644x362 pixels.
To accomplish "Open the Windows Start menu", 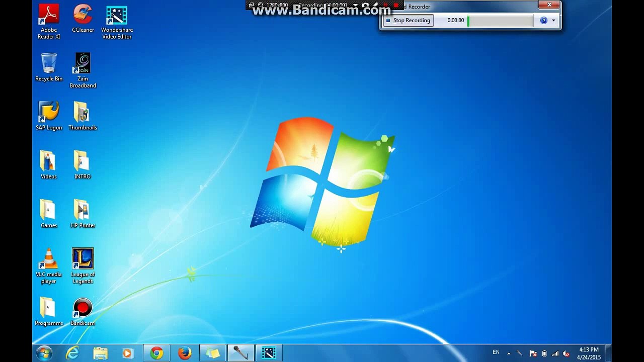I will (44, 353).
